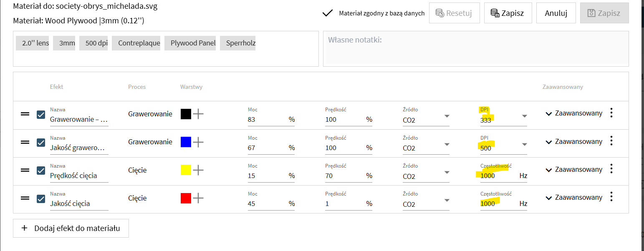Select the Plywood Panel tag
The image size is (644, 251).
pyautogui.click(x=193, y=43)
